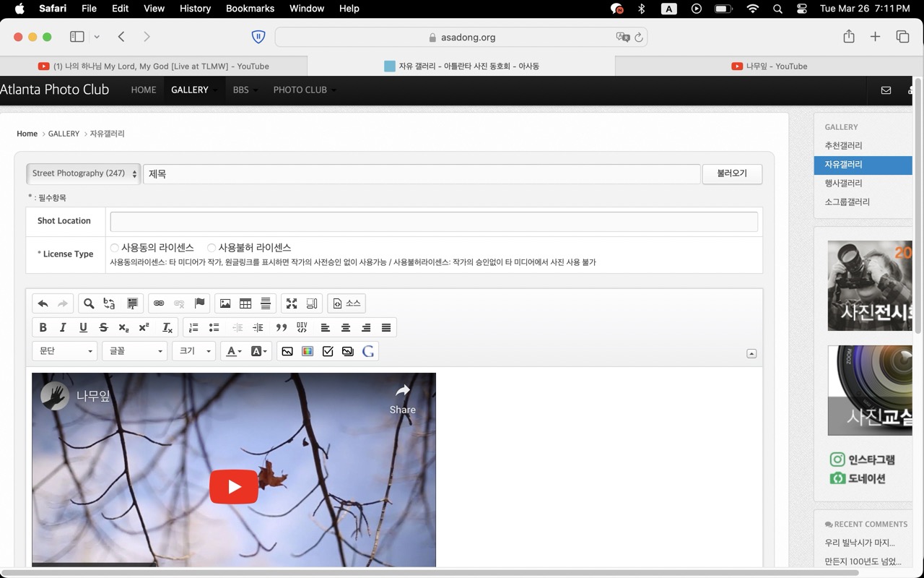
Task: Open the 글꼴 font dropdown
Action: [x=135, y=351]
